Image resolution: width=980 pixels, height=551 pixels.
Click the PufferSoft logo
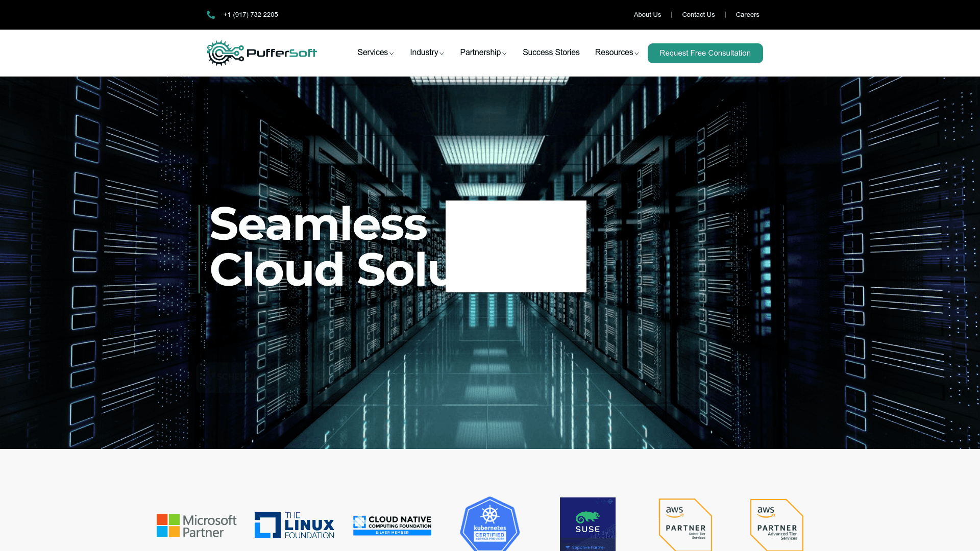[x=261, y=53]
